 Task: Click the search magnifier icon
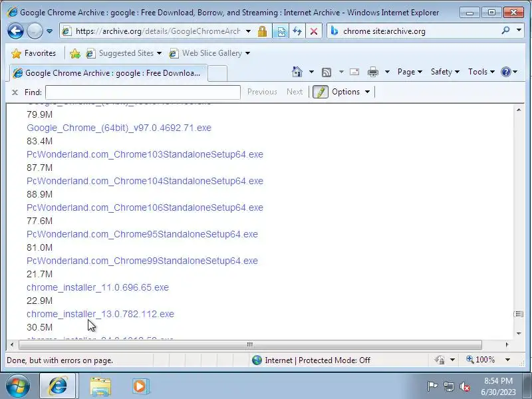[505, 31]
